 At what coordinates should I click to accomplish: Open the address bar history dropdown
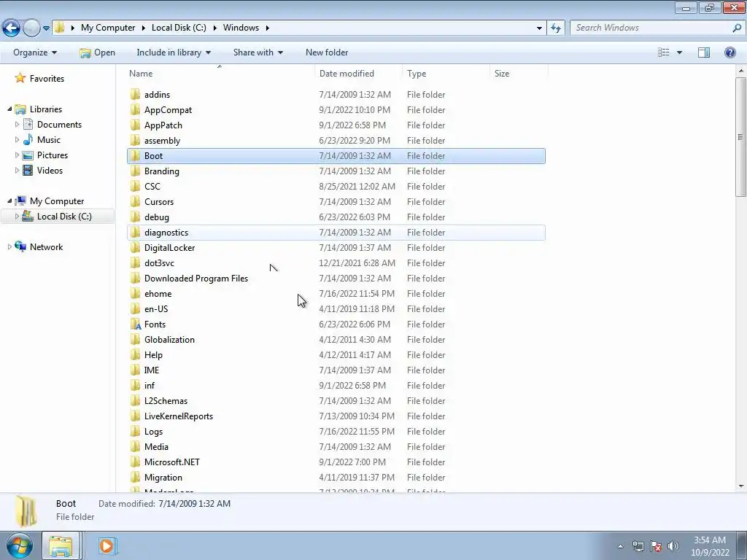tap(539, 28)
